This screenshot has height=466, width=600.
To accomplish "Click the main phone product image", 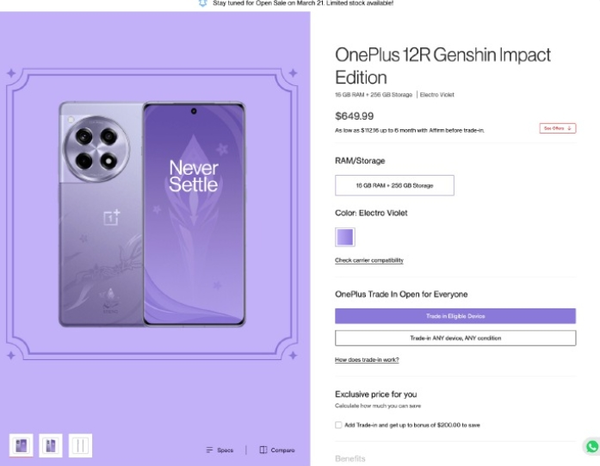I will (152, 214).
